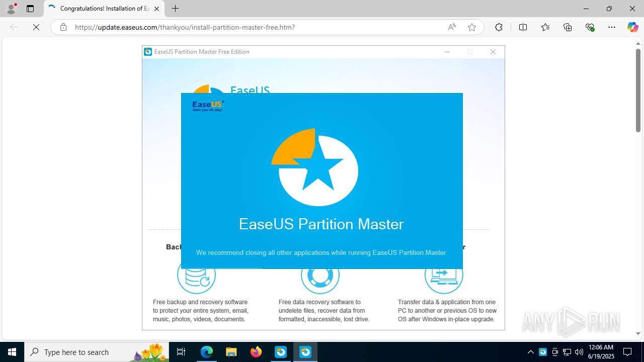Screen dimensions: 644x362
Task: Open Firefox from taskbar
Action: click(x=256, y=352)
